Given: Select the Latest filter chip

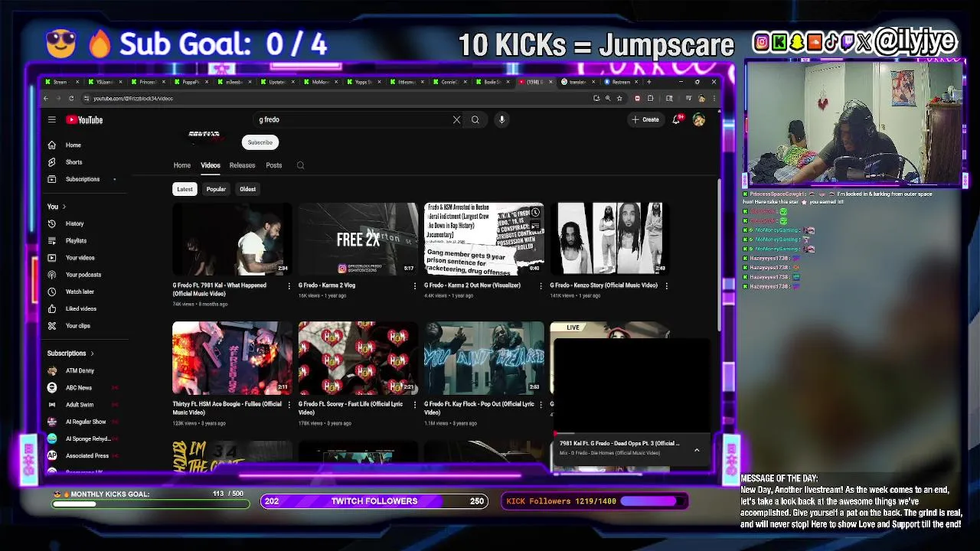Looking at the screenshot, I should [x=185, y=189].
